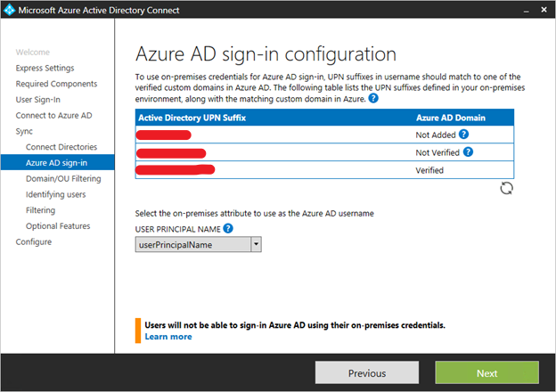Image resolution: width=556 pixels, height=392 pixels.
Task: Select the Sync step in sidebar
Action: point(24,131)
